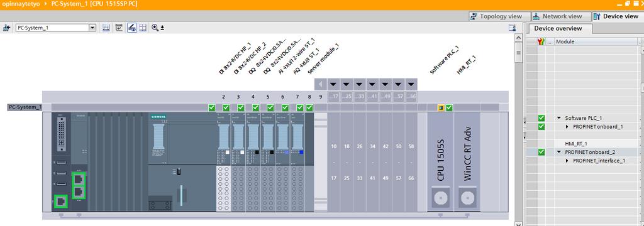Click the go-to-network-view arrow icon in toolbar

6,28
